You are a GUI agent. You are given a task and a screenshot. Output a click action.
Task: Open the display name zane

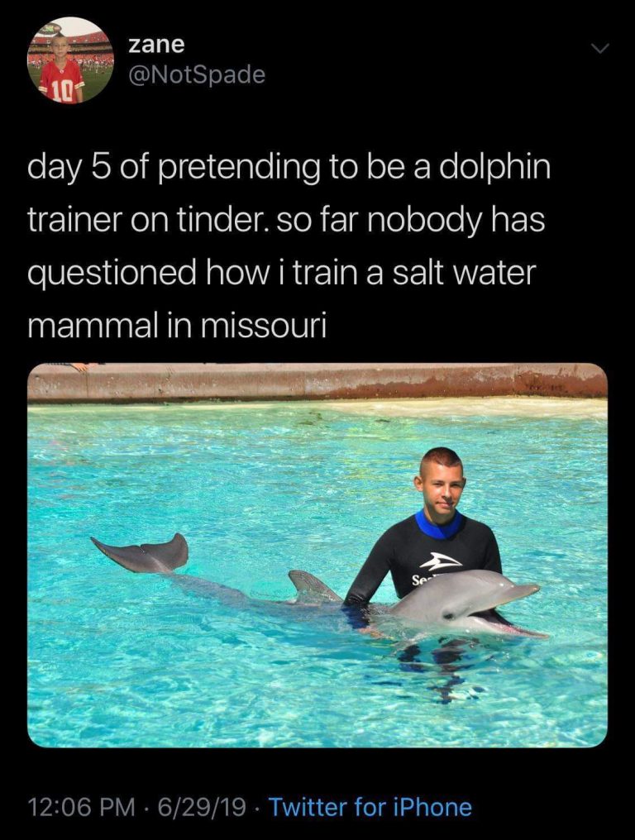point(156,45)
